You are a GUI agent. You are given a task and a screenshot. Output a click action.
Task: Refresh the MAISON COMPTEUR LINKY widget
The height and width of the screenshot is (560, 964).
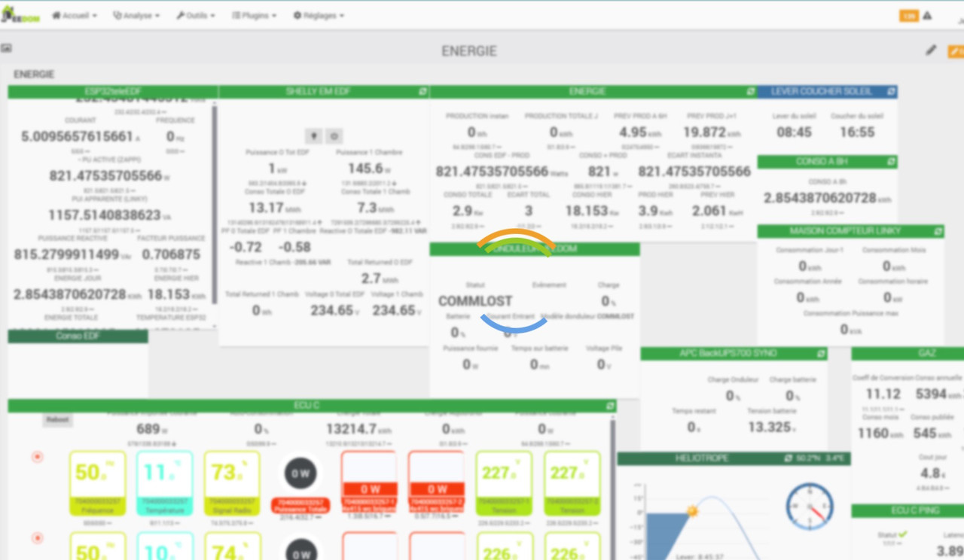coord(938,230)
